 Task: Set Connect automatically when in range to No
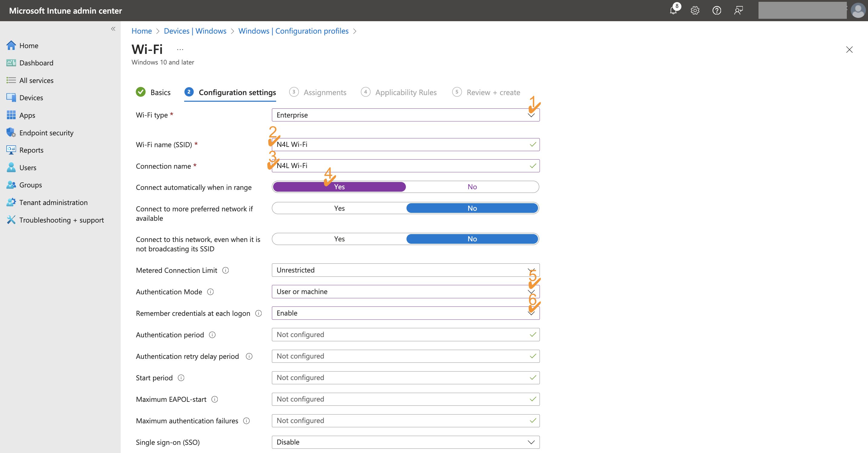[472, 187]
